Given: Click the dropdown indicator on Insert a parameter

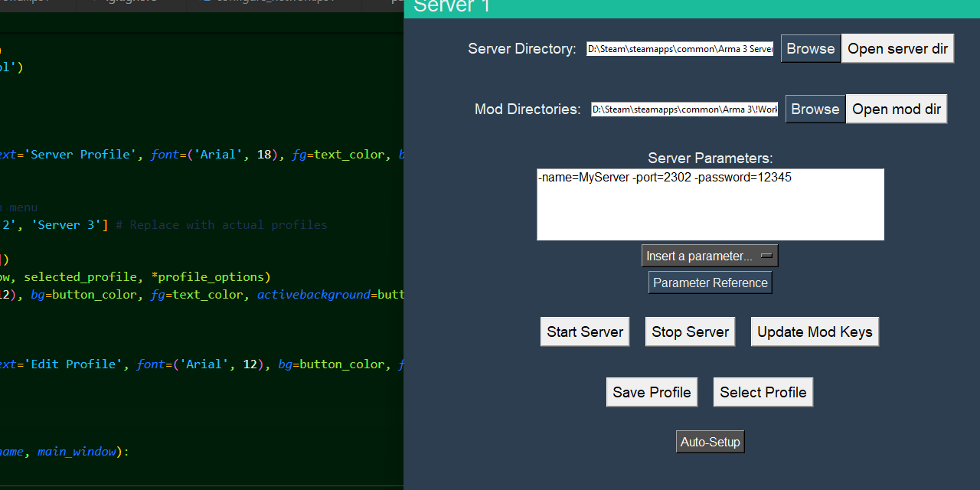Looking at the screenshot, I should (768, 255).
